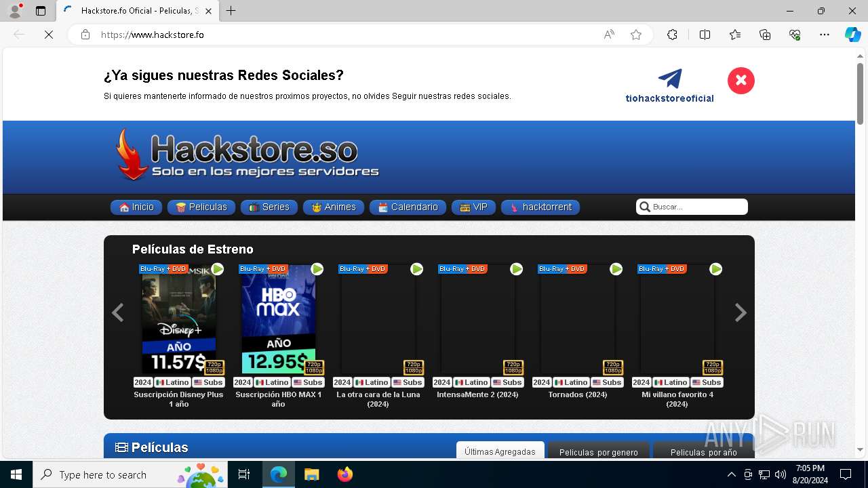Viewport: 868px width, 488px height.
Task: Open the notification center
Action: (x=846, y=474)
